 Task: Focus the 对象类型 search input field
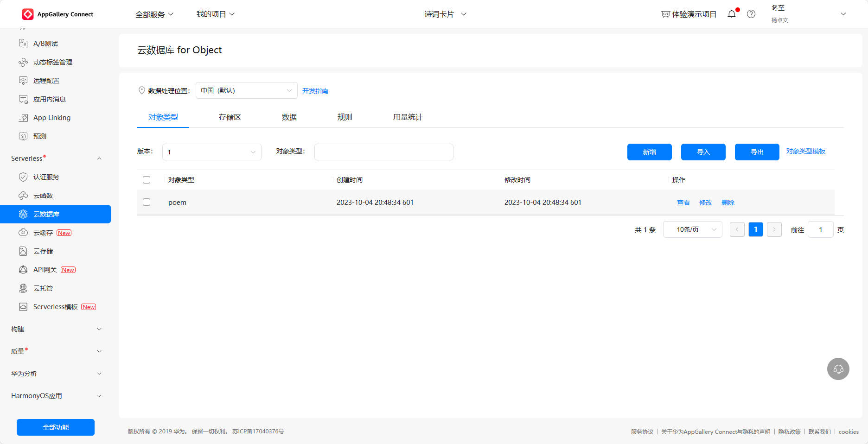click(384, 152)
